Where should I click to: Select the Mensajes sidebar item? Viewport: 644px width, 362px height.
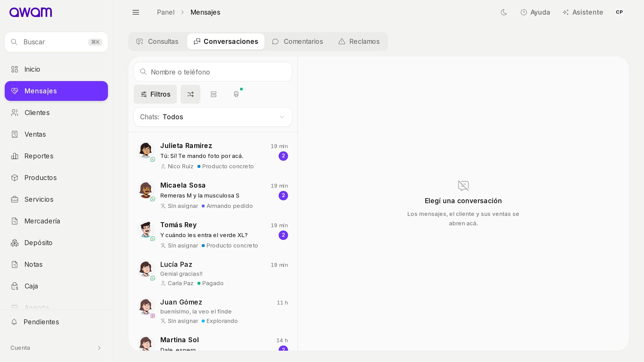click(x=56, y=91)
